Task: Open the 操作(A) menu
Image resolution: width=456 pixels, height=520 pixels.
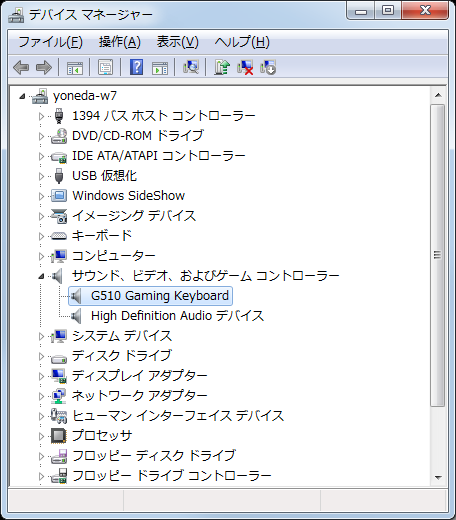Action: click(120, 42)
